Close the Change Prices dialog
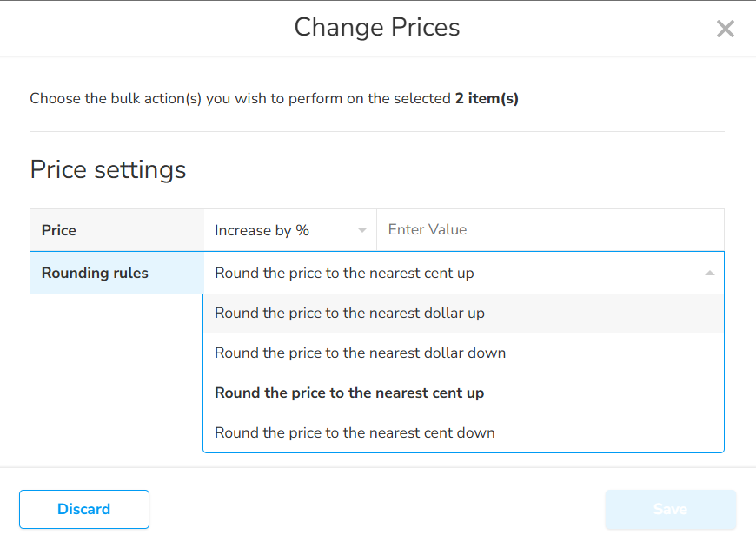 coord(725,29)
